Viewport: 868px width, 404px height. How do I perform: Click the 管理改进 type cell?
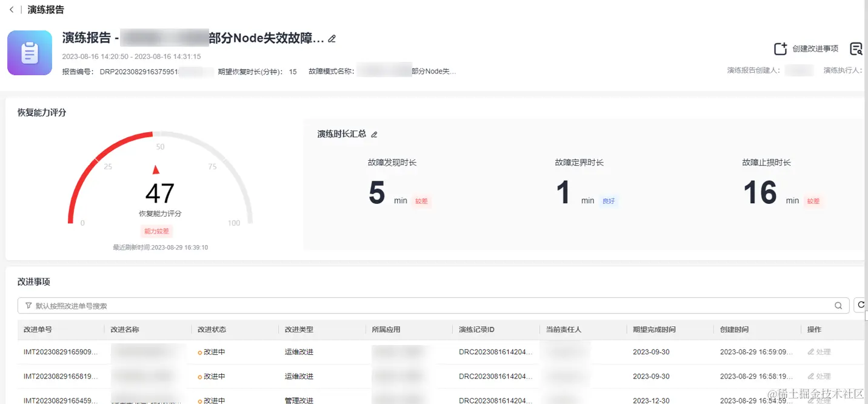(299, 400)
